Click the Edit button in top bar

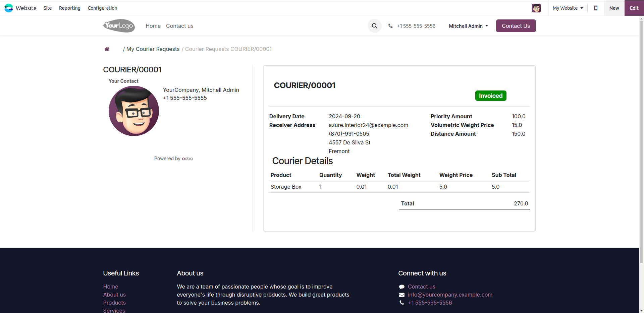[x=634, y=8]
